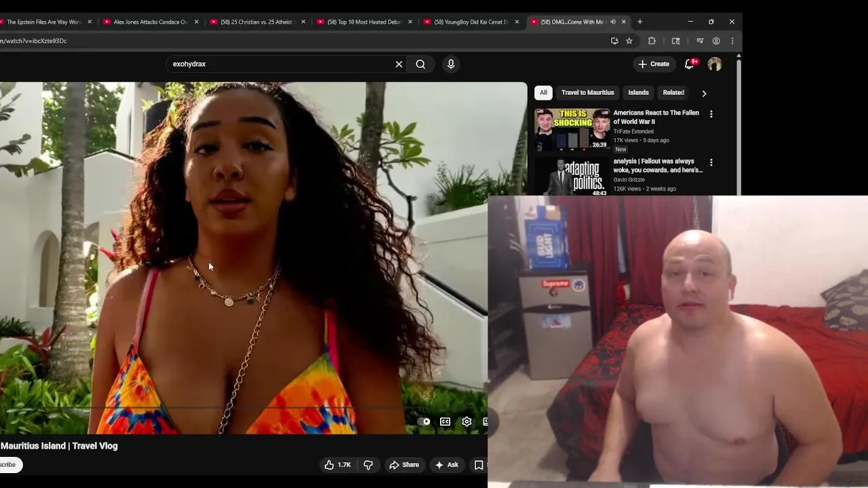Open the Chrome three-dot menu
The image size is (868, 488).
732,41
